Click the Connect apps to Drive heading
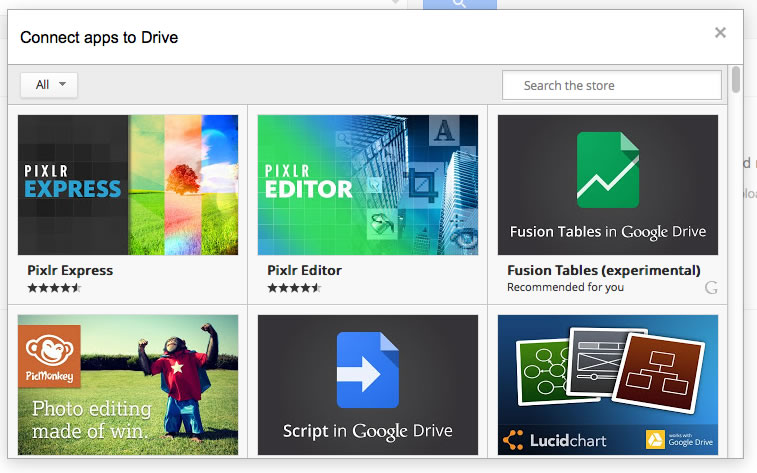The height and width of the screenshot is (473, 757). [99, 37]
